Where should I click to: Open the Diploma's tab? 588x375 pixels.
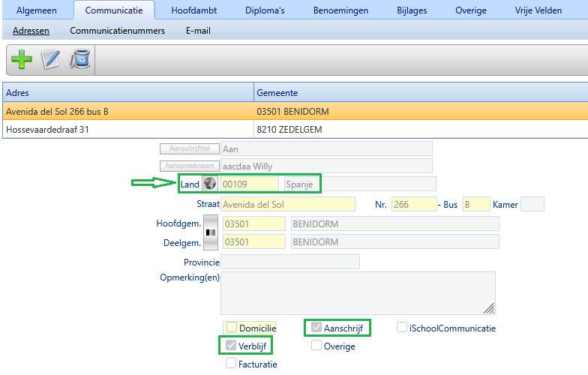pyautogui.click(x=266, y=10)
